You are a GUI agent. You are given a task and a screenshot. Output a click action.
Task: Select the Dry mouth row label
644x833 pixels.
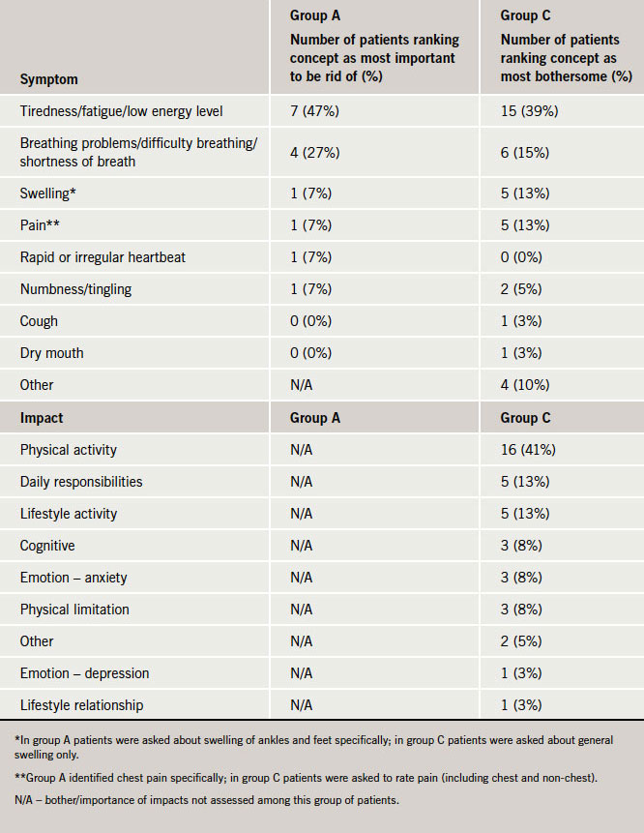click(x=51, y=353)
